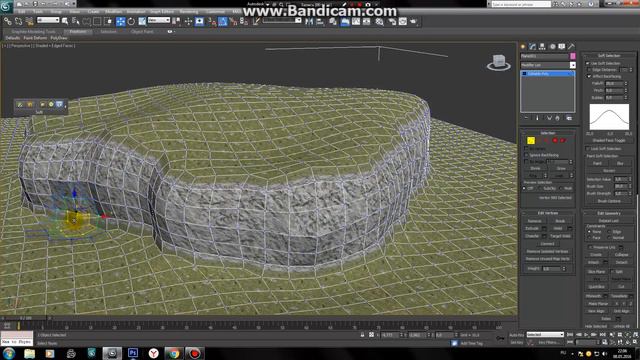This screenshot has width=640, height=360.
Task: Open the Modifier List dropdown
Action: 548,65
